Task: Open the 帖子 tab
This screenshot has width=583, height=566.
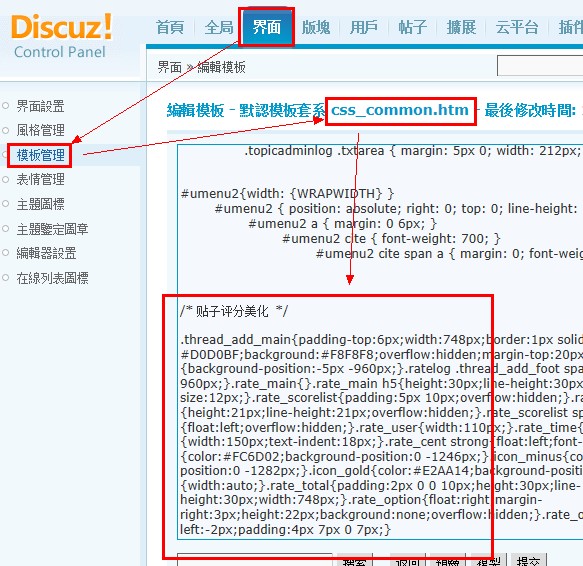Action: [412, 28]
